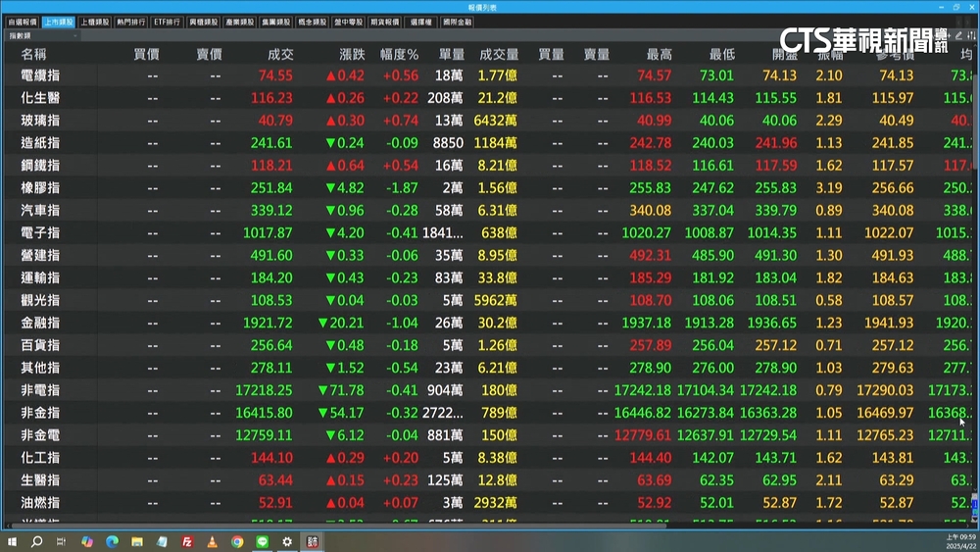Open FileZilla from the taskbar
This screenshot has width=980, height=552.
(x=187, y=541)
